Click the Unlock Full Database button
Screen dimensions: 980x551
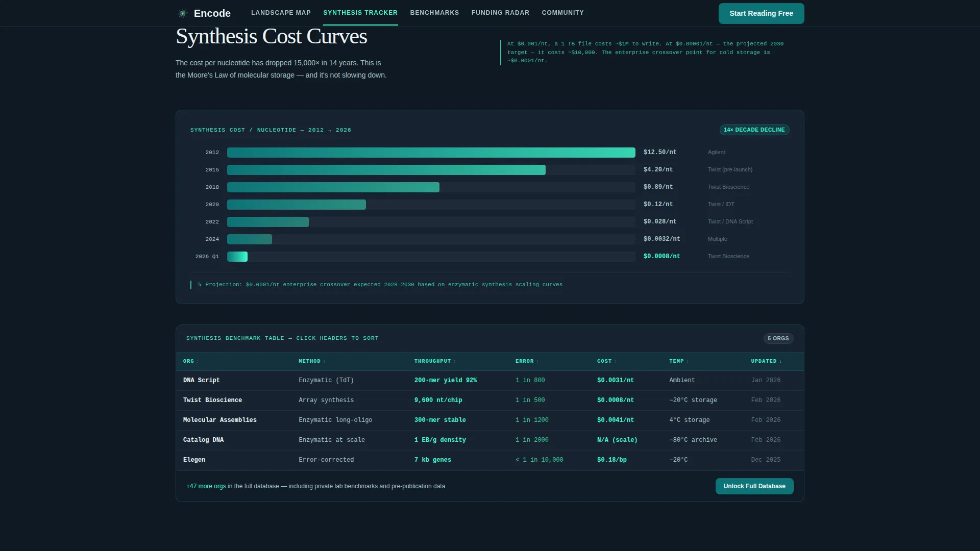tap(754, 486)
